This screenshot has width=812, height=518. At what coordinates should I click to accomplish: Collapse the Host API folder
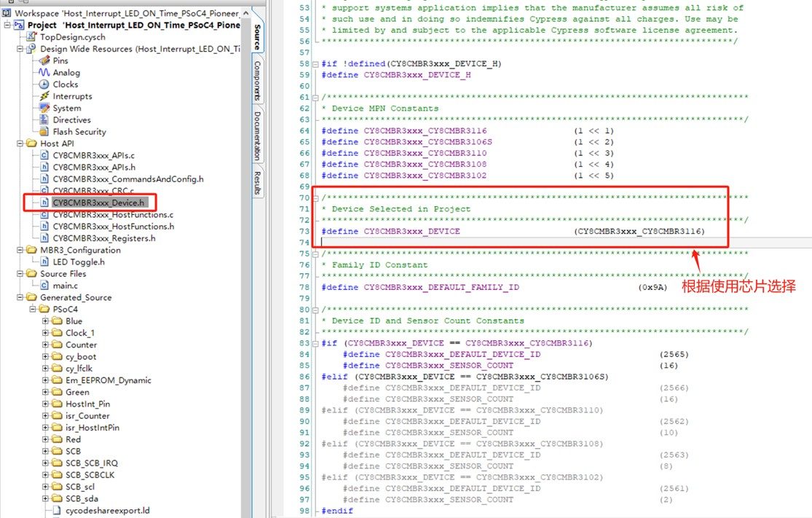pos(20,144)
